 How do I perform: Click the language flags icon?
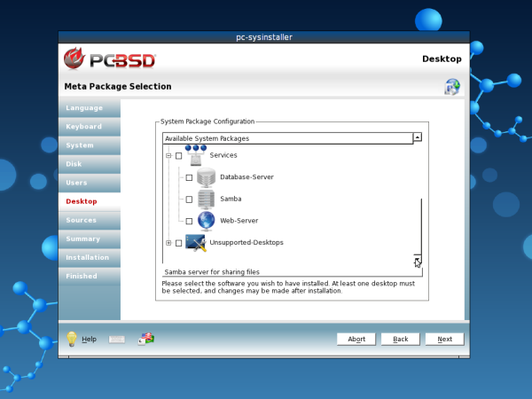[146, 339]
